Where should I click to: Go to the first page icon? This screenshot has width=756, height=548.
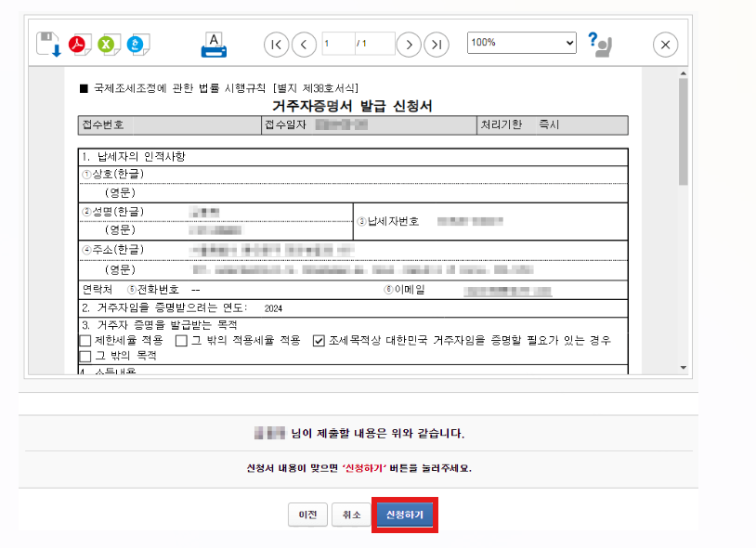(275, 44)
